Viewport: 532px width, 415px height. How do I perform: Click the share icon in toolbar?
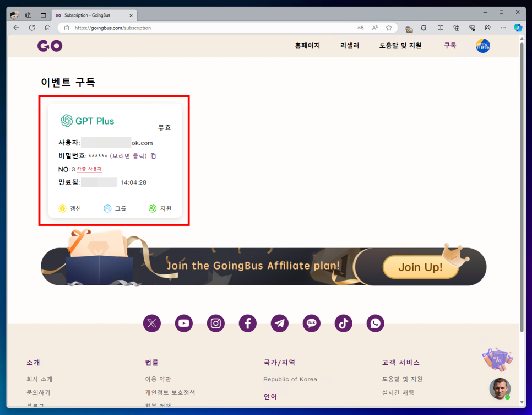(x=487, y=28)
